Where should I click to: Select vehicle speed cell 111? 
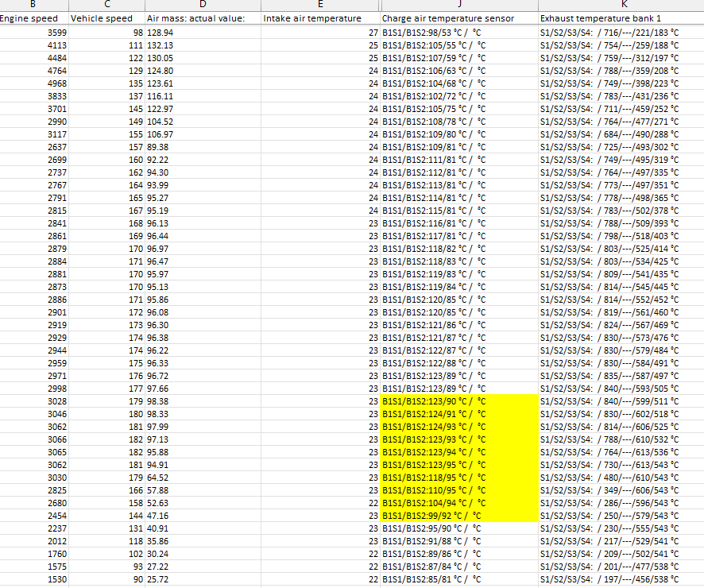point(106,45)
